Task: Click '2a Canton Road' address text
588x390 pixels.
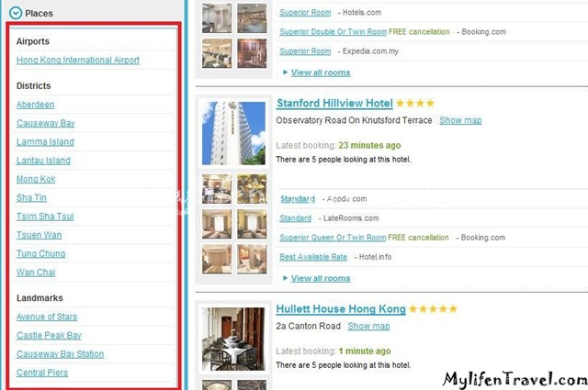Action: click(x=309, y=326)
